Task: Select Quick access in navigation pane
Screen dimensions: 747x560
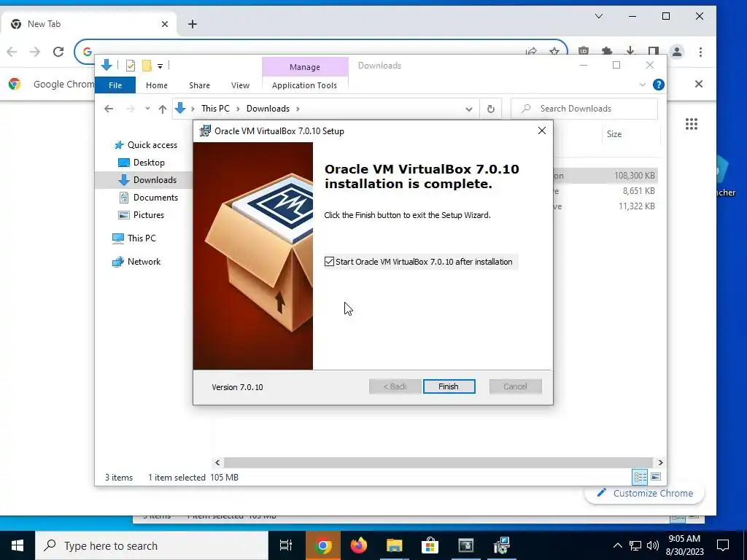Action: pos(146,145)
